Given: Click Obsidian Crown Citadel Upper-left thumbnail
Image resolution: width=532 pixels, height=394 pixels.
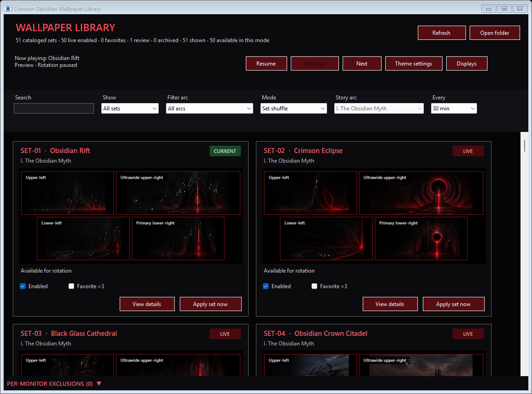Looking at the screenshot, I should (310, 365).
